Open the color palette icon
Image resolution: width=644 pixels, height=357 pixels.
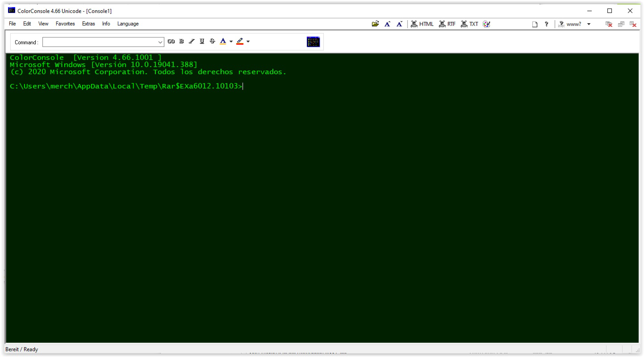(x=487, y=24)
